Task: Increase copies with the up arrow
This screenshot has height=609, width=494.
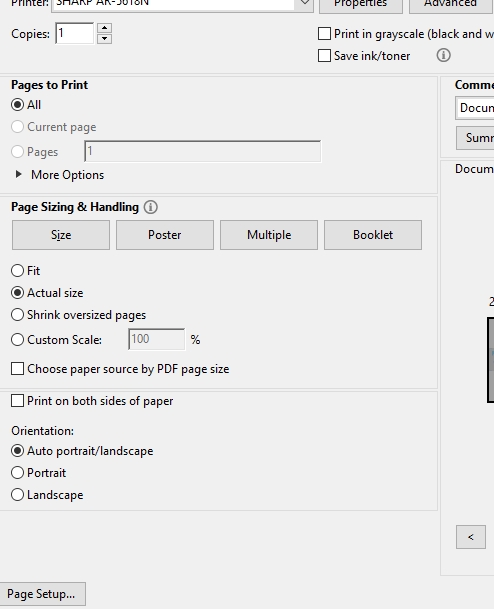Action: [x=104, y=28]
